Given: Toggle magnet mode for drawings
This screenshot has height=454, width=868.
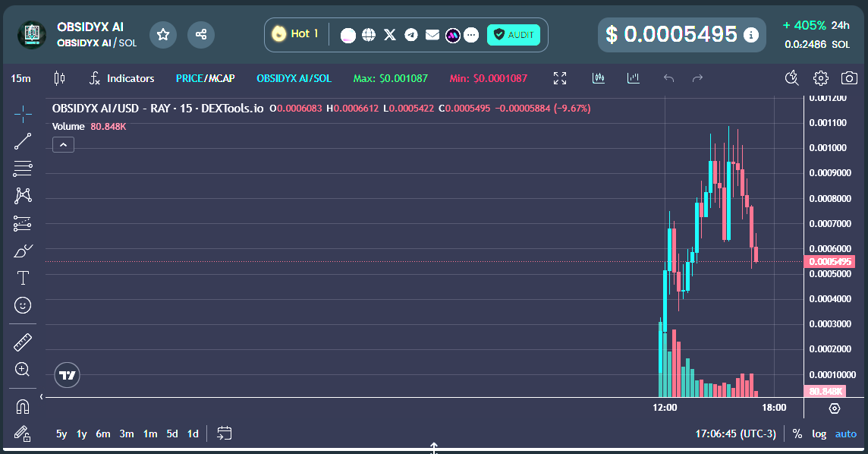Looking at the screenshot, I should coord(23,407).
